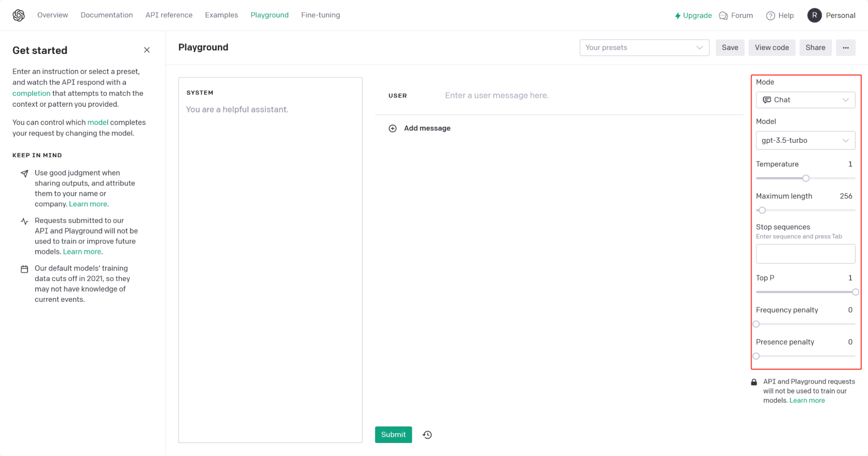The width and height of the screenshot is (868, 456).
Task: Follow the model link in Get started
Action: (x=98, y=122)
